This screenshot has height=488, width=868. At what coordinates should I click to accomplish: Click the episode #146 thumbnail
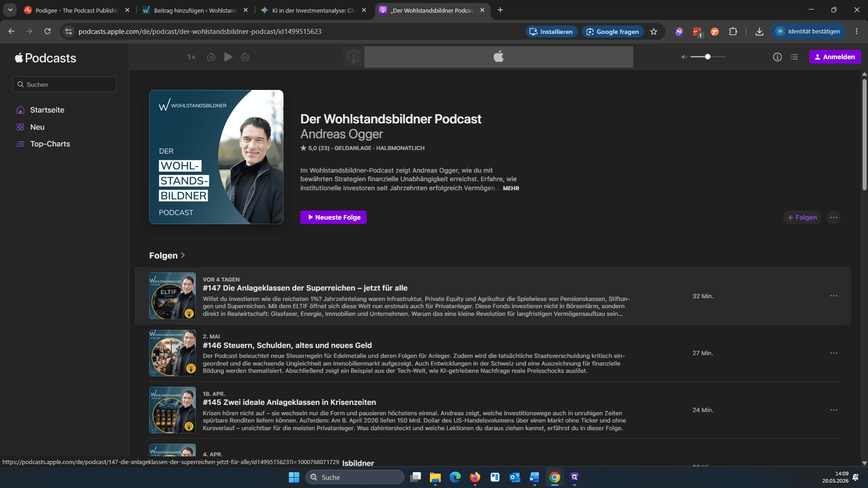[172, 353]
